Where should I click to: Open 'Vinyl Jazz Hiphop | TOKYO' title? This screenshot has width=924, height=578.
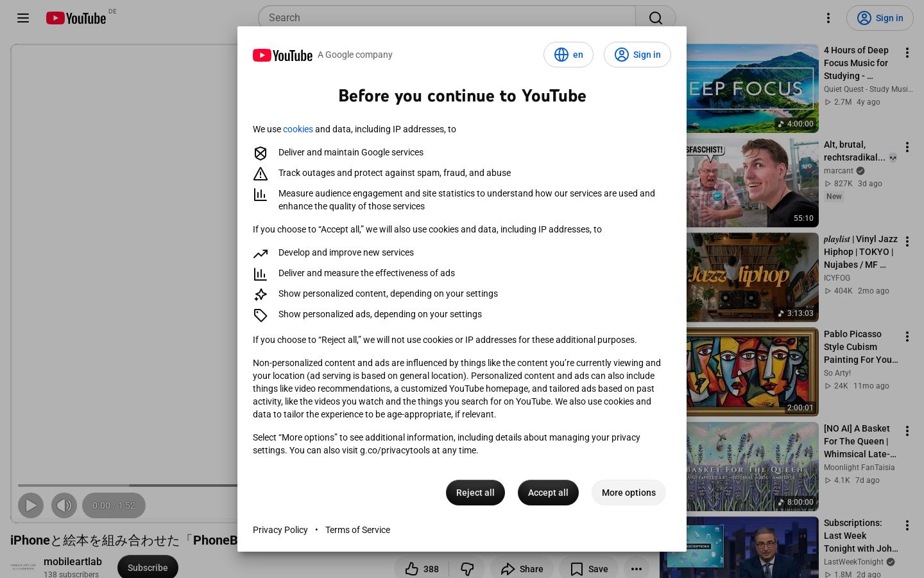(860, 252)
